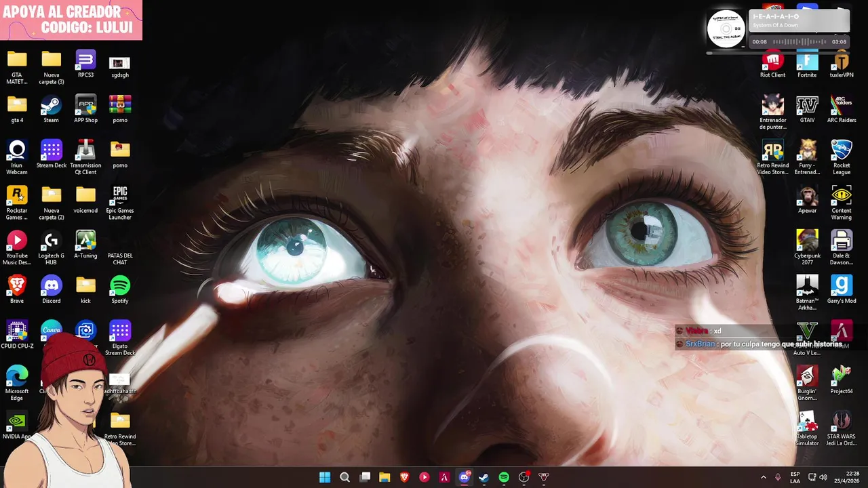Open File Explorer from taskbar

tap(384, 477)
